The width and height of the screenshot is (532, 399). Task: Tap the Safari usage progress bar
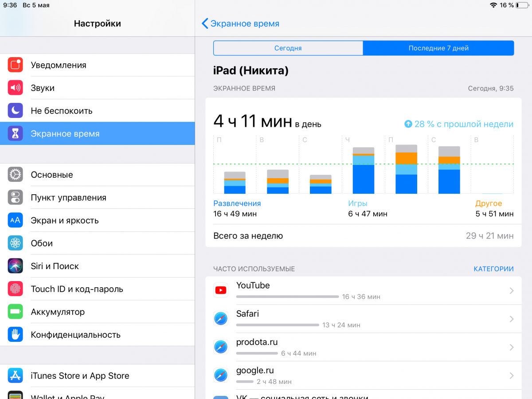[278, 325]
